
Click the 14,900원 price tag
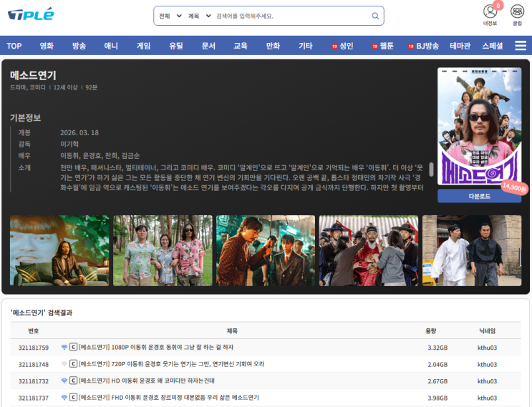coord(514,187)
